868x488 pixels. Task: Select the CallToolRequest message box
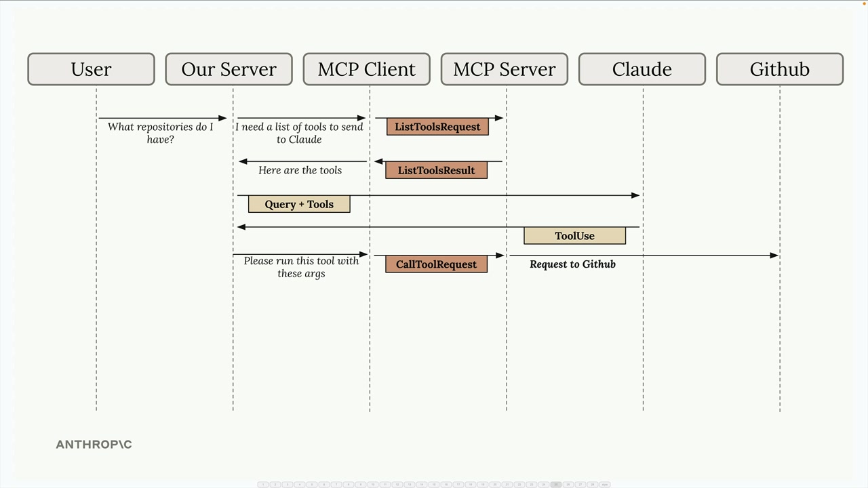pos(436,264)
